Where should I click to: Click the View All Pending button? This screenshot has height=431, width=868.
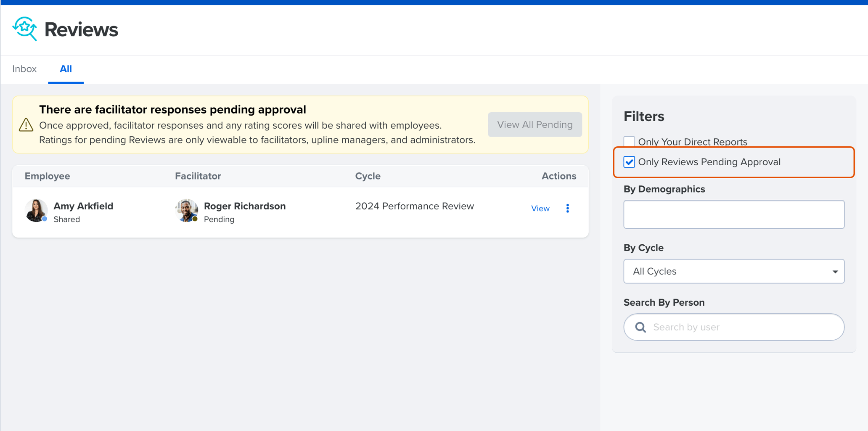535,124
